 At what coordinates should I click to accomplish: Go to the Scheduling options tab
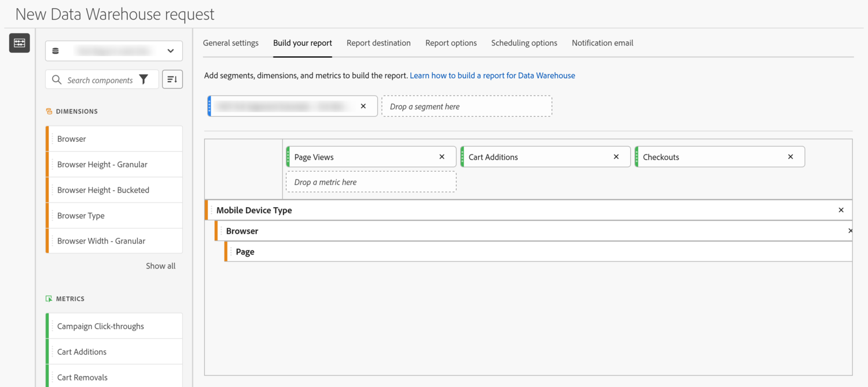pos(524,43)
